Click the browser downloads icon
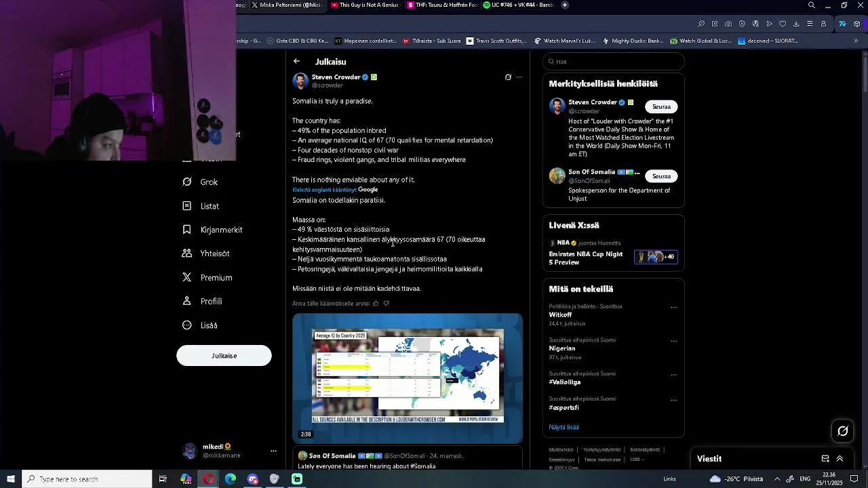868x488 pixels. pos(796,24)
